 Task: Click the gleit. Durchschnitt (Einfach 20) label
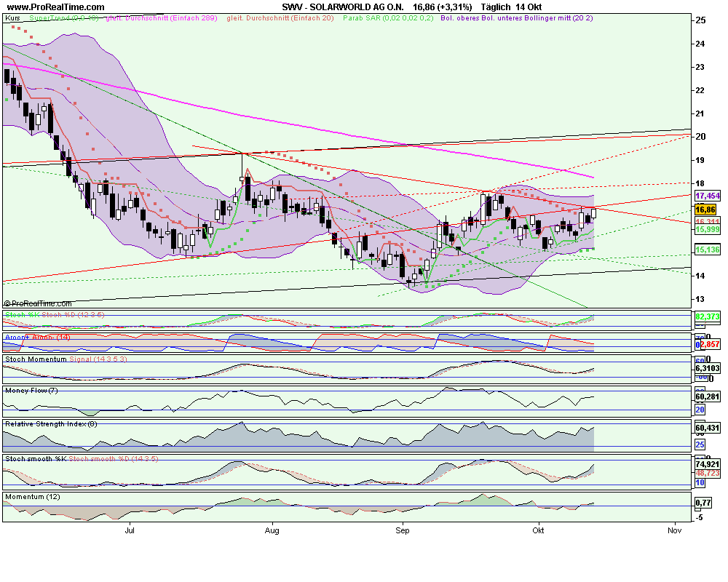[x=280, y=18]
